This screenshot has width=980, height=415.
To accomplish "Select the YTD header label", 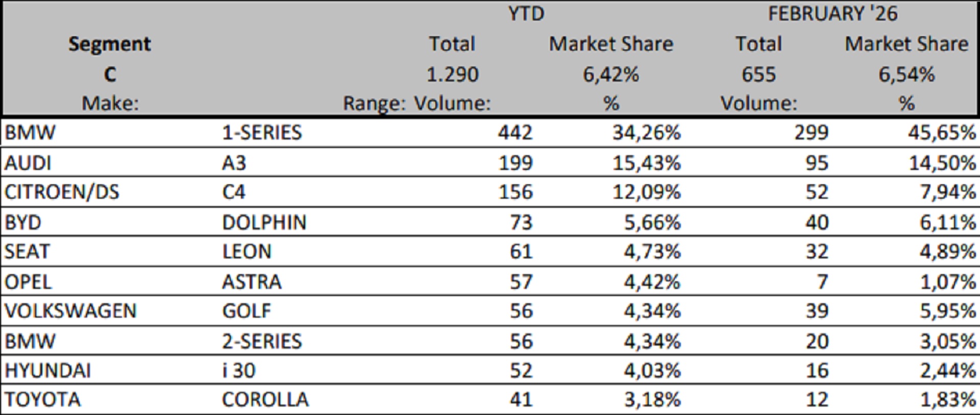I will pyautogui.click(x=526, y=14).
